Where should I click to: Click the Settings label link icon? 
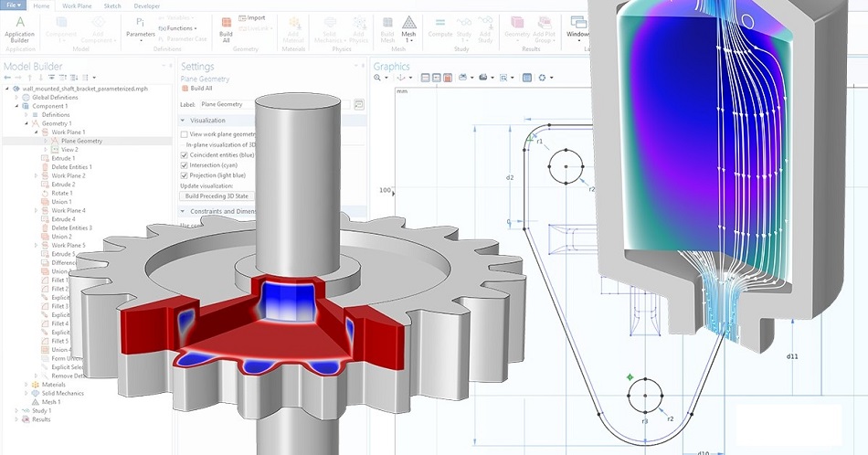click(359, 104)
